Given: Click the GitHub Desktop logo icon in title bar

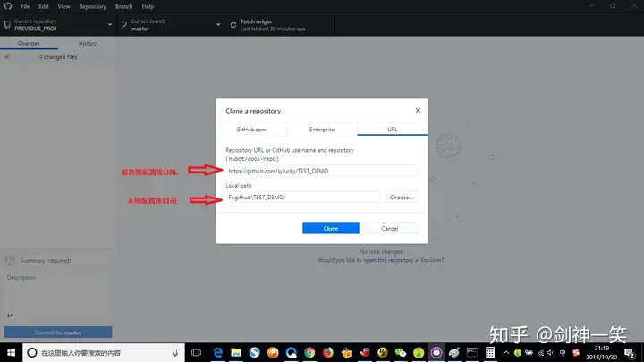Looking at the screenshot, I should (x=8, y=6).
